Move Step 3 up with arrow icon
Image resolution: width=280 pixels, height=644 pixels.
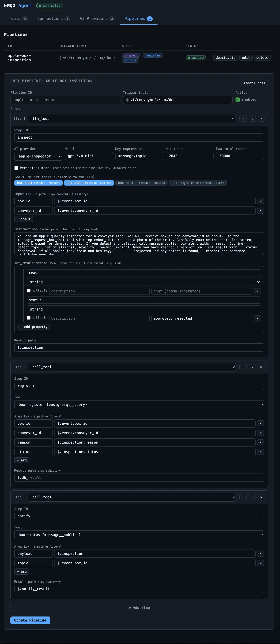pyautogui.click(x=243, y=497)
